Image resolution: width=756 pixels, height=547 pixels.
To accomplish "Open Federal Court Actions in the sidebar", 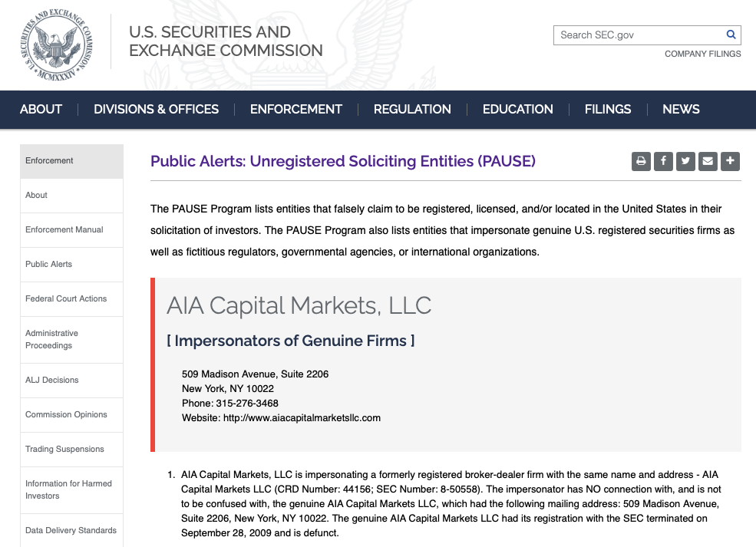I will tap(66, 298).
